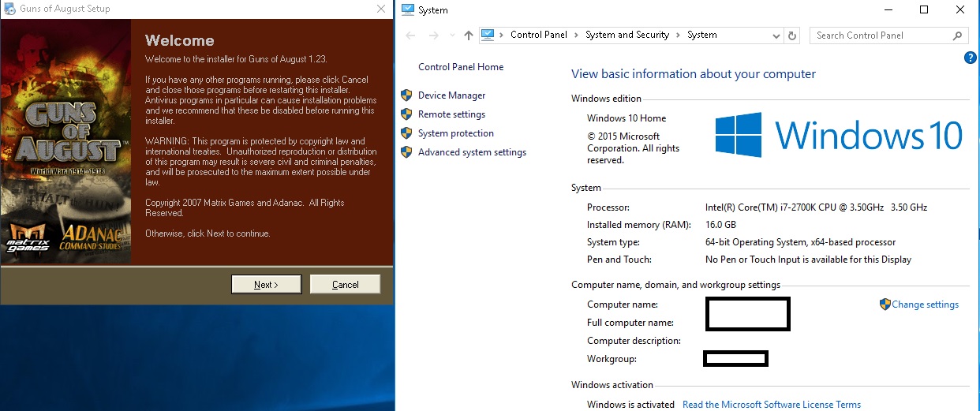
Task: Click the processor value Intel Core i7-2700K
Action: (816, 207)
